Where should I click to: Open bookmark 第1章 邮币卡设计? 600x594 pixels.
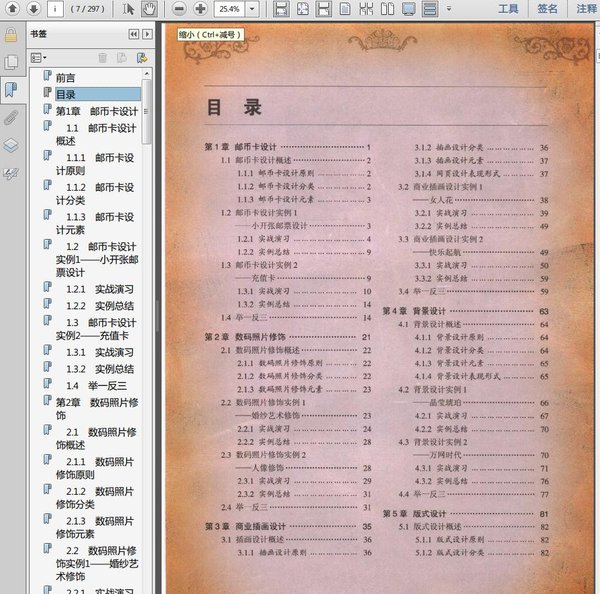97,111
